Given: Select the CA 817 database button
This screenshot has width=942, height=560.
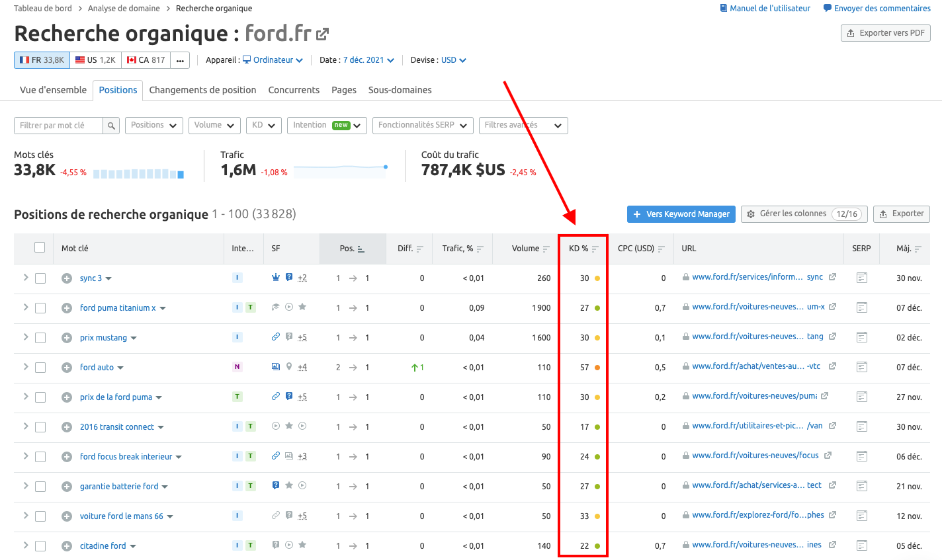Looking at the screenshot, I should coord(146,60).
